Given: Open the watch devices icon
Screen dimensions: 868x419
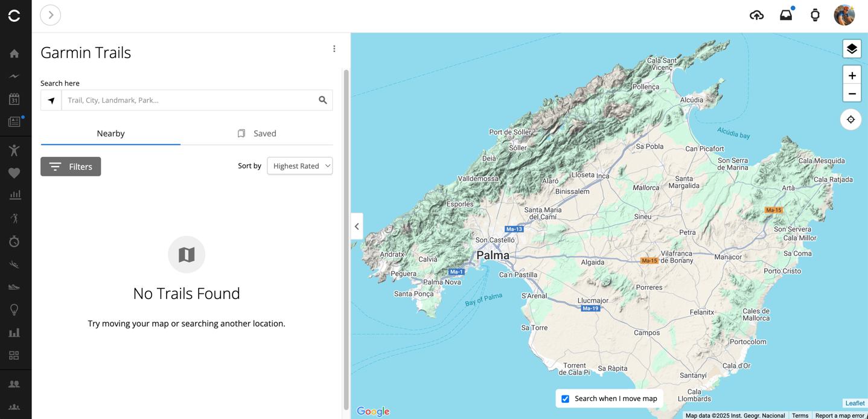Looking at the screenshot, I should (815, 15).
